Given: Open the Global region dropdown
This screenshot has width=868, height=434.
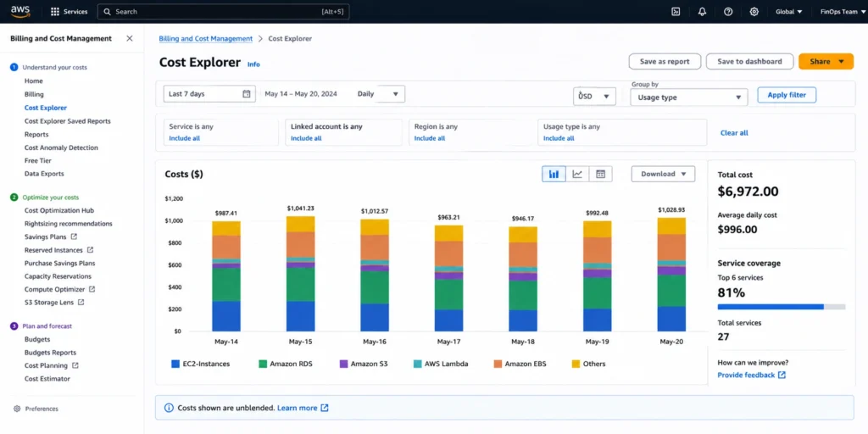Looking at the screenshot, I should pyautogui.click(x=789, y=12).
